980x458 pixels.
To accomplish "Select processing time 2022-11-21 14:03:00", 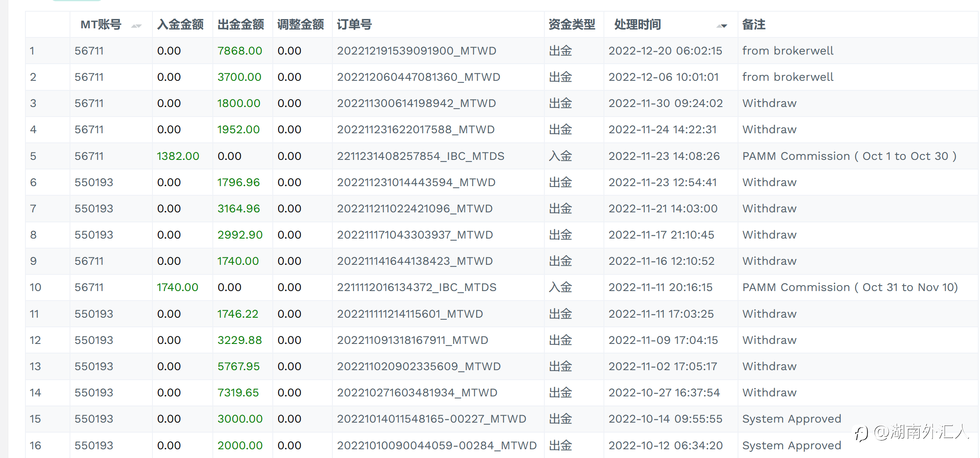I will click(663, 209).
